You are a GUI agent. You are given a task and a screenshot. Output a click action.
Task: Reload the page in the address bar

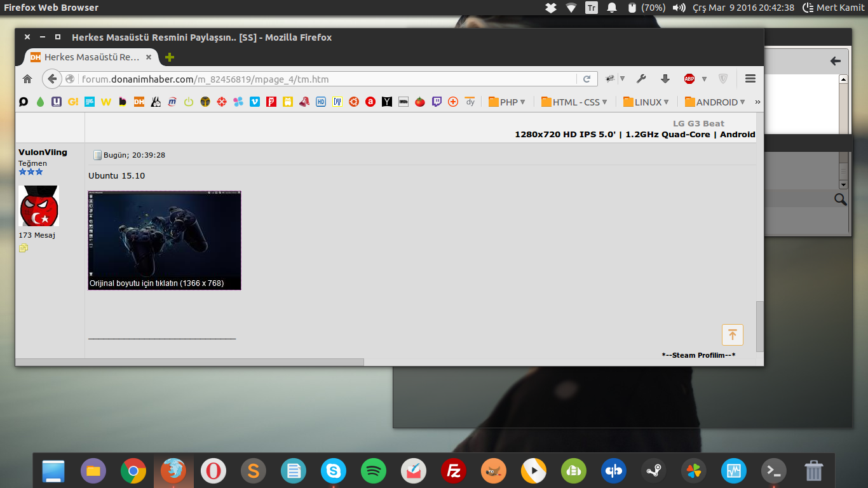(x=587, y=79)
